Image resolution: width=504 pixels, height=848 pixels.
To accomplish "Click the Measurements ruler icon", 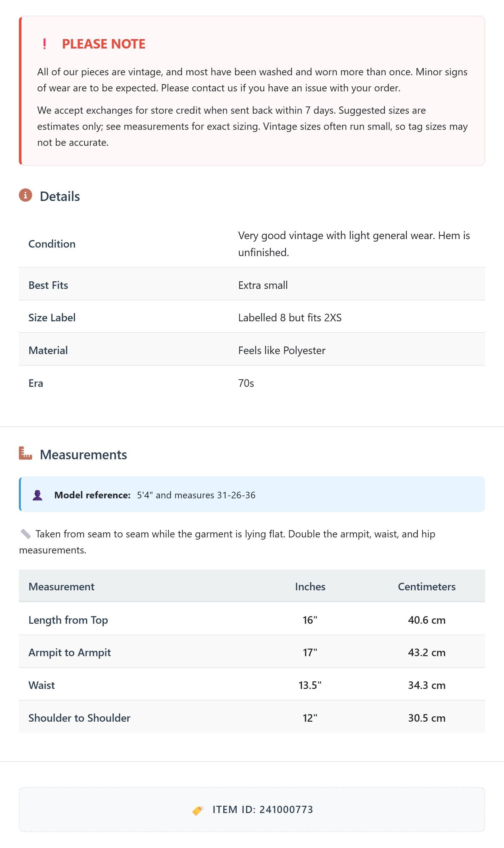I will point(26,453).
